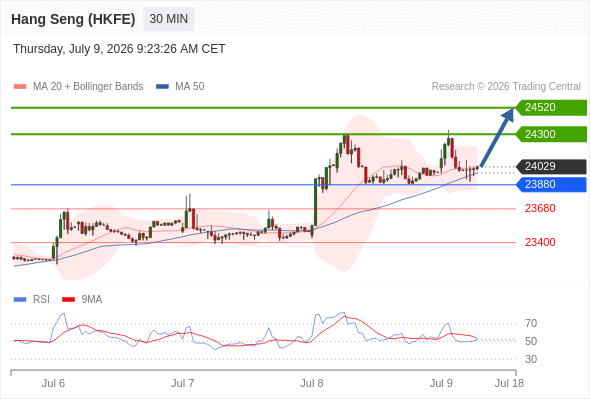Select the 23880 blue pivot tag
590x400 pixels.
tap(551, 184)
